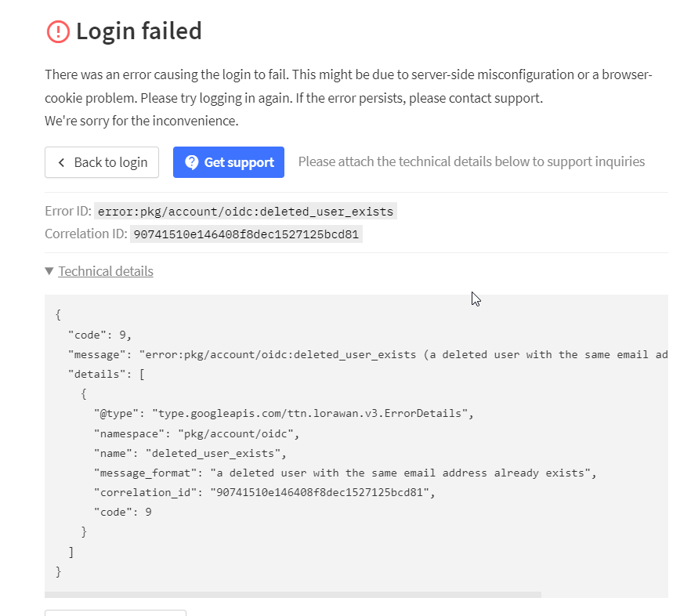
Task: Go back using the Back to login button
Action: coord(102,162)
